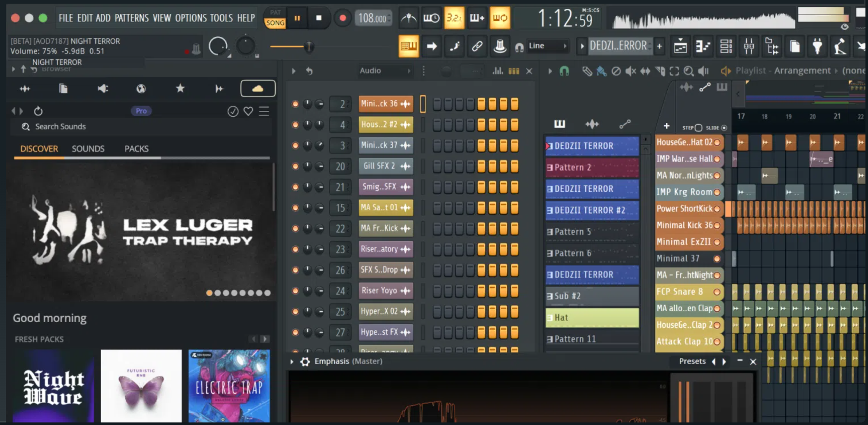The image size is (868, 425).
Task: Toggle PAT/SONG mode switch
Action: 275,18
